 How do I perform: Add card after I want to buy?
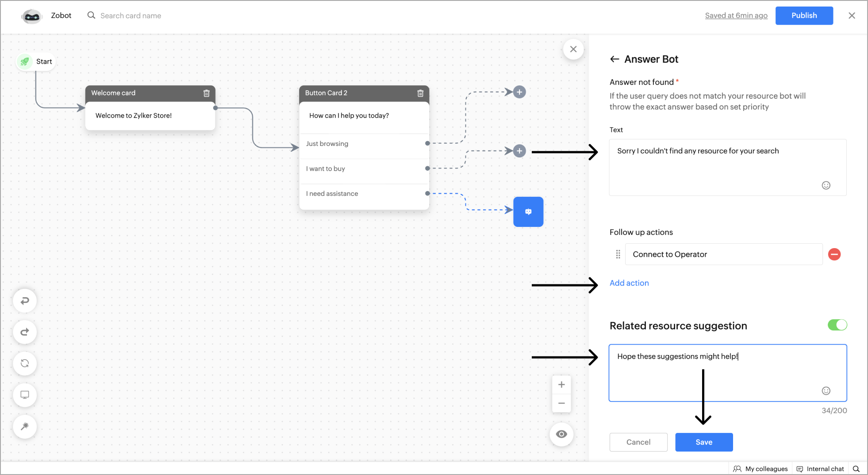click(x=519, y=151)
